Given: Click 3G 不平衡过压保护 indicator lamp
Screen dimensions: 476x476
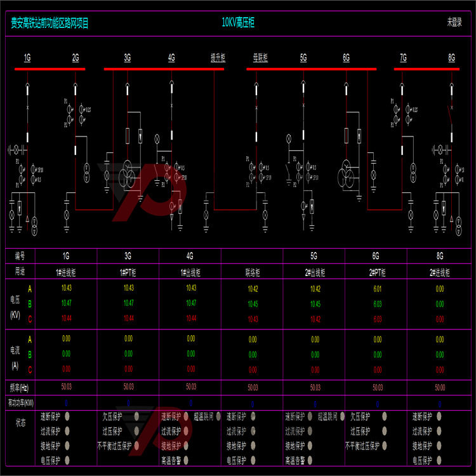Looking at the screenshot, I should tap(136, 446).
